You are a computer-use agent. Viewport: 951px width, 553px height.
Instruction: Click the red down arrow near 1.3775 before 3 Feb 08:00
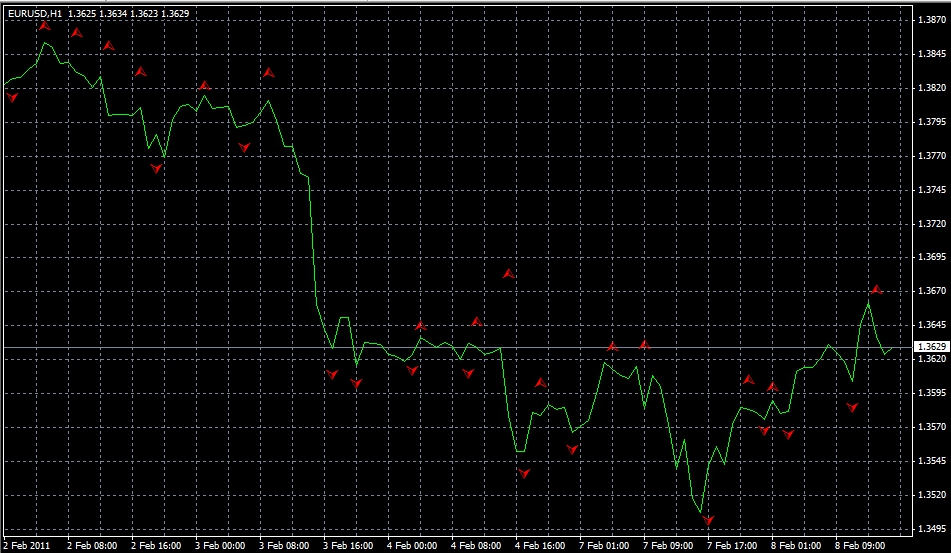244,147
